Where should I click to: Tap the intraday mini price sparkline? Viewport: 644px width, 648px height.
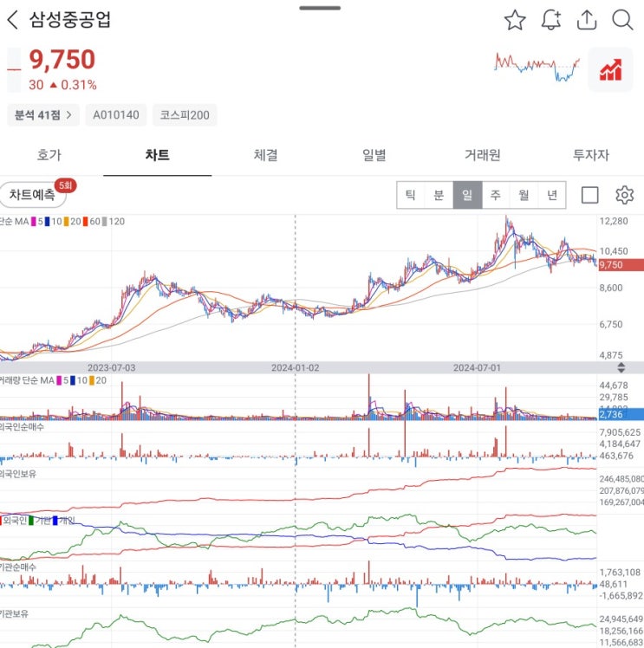pos(537,67)
